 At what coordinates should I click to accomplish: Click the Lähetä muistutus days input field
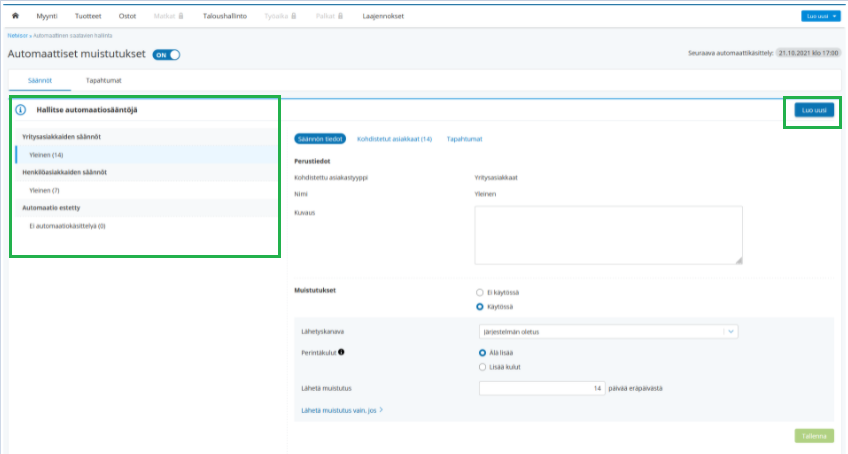point(541,388)
